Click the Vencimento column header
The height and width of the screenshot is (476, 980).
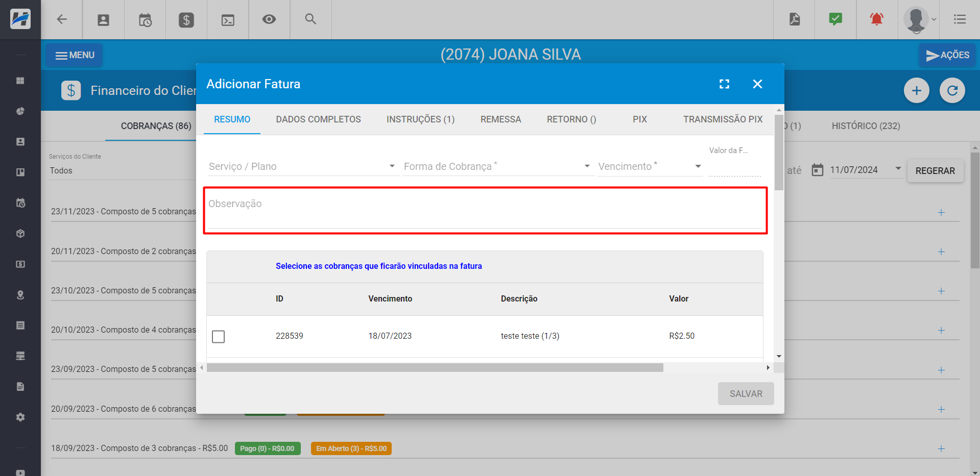click(x=390, y=298)
